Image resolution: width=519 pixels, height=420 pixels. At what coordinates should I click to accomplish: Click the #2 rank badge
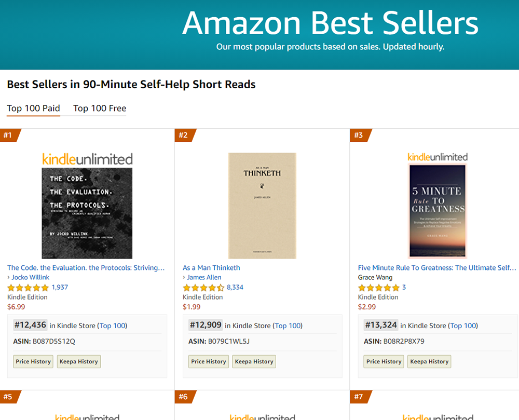coord(184,136)
